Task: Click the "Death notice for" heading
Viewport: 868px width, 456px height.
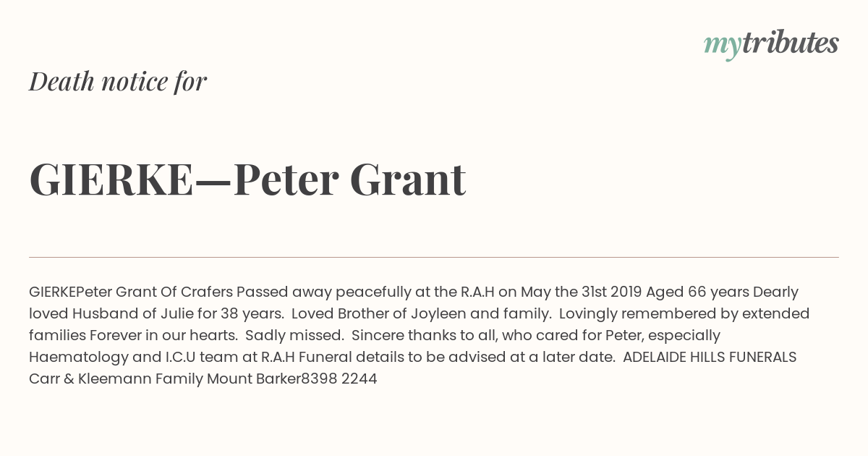Action: (118, 82)
